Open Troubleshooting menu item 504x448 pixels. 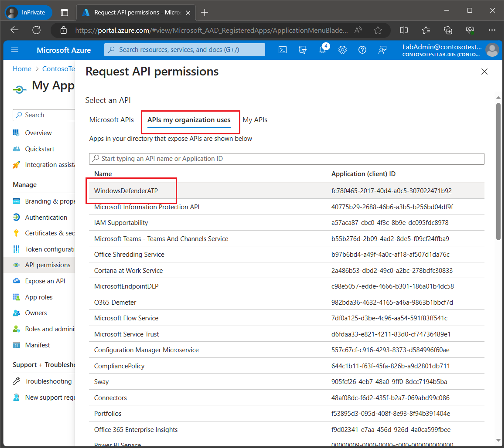pos(39,381)
